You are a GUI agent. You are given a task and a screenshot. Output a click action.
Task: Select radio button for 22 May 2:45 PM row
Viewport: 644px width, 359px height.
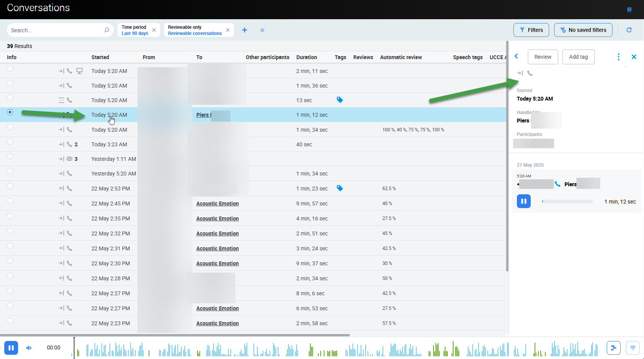10,201
